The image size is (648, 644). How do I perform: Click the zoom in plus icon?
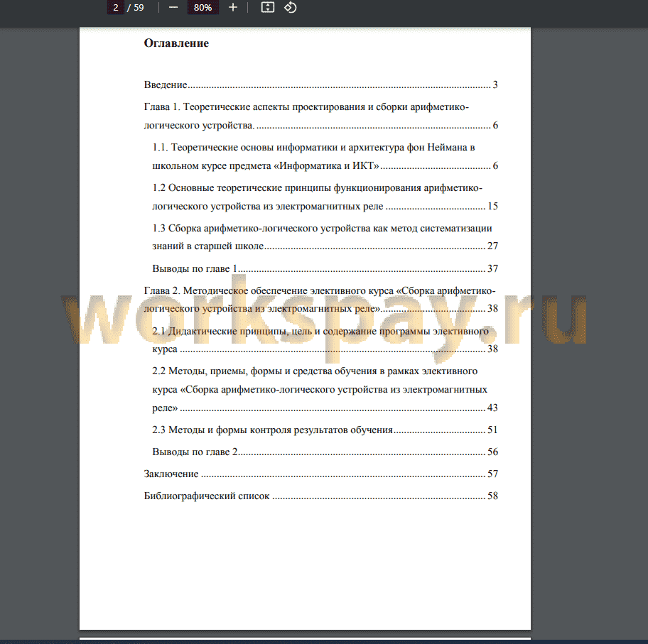[233, 7]
